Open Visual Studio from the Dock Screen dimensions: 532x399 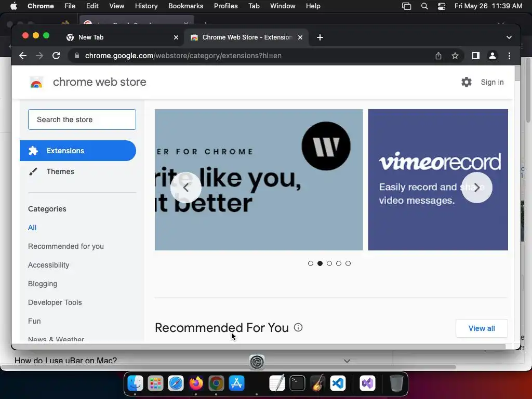367,383
